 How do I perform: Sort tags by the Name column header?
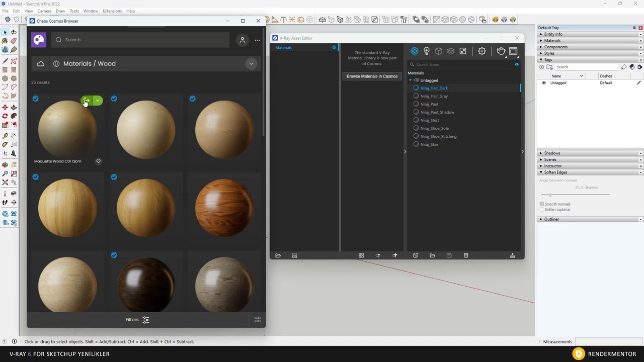(x=567, y=76)
